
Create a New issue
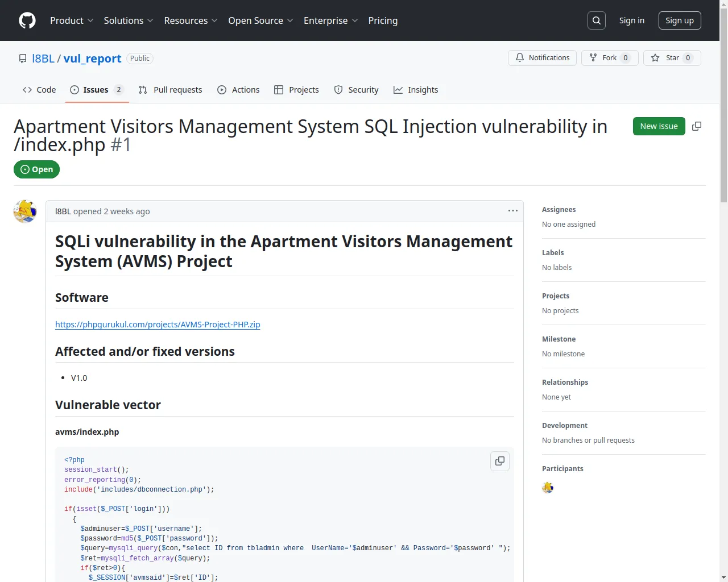pyautogui.click(x=659, y=126)
